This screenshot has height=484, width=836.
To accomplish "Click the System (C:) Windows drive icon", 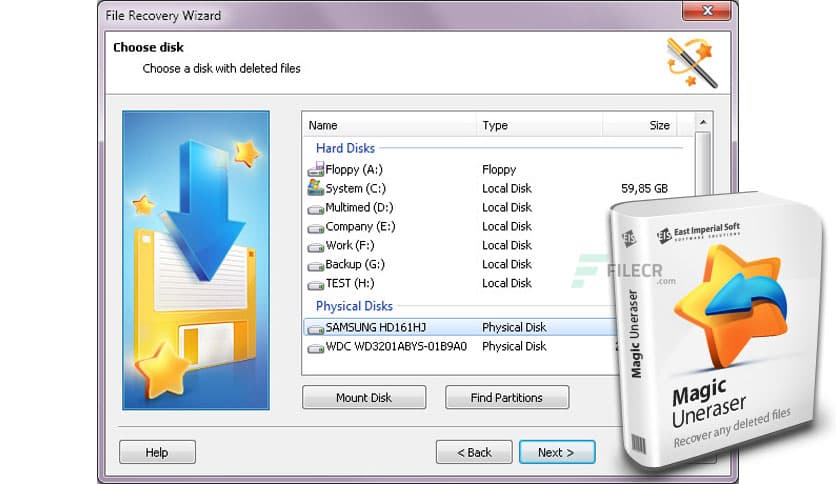I will pyautogui.click(x=316, y=188).
